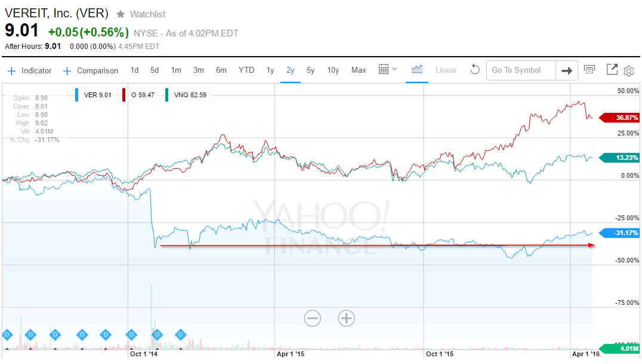
Task: Click the Comparison button
Action: [x=95, y=70]
